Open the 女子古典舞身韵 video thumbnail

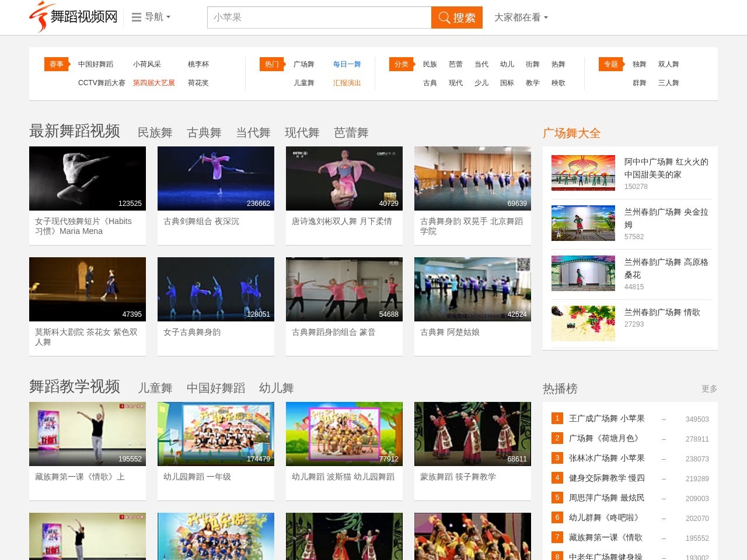[x=216, y=289]
